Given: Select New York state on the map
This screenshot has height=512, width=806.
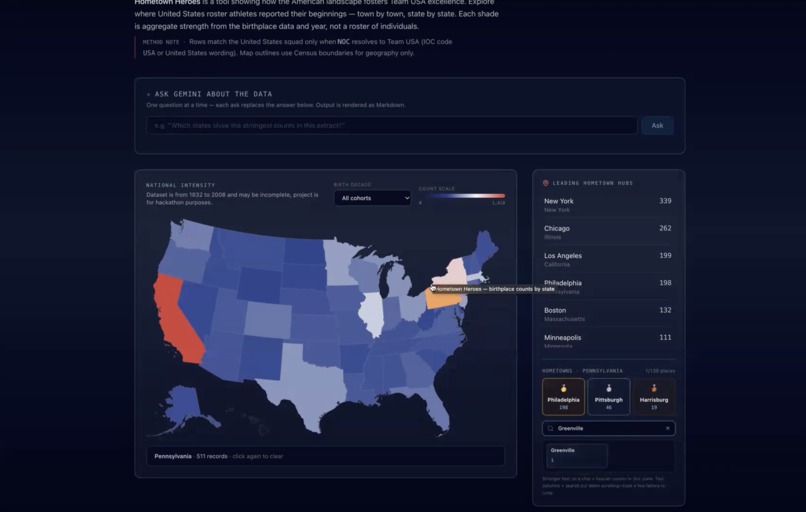Looking at the screenshot, I should click(453, 272).
